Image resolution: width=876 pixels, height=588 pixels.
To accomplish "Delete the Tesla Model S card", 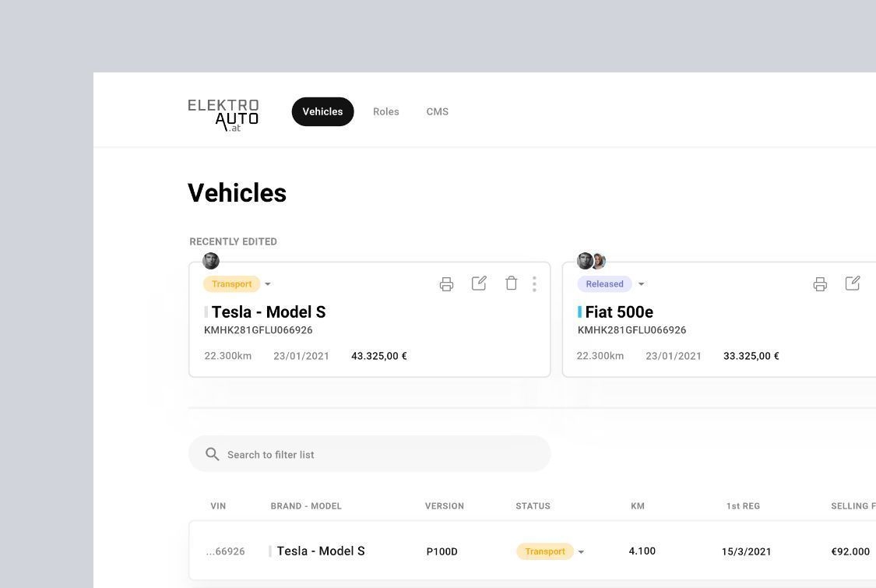I will point(511,283).
